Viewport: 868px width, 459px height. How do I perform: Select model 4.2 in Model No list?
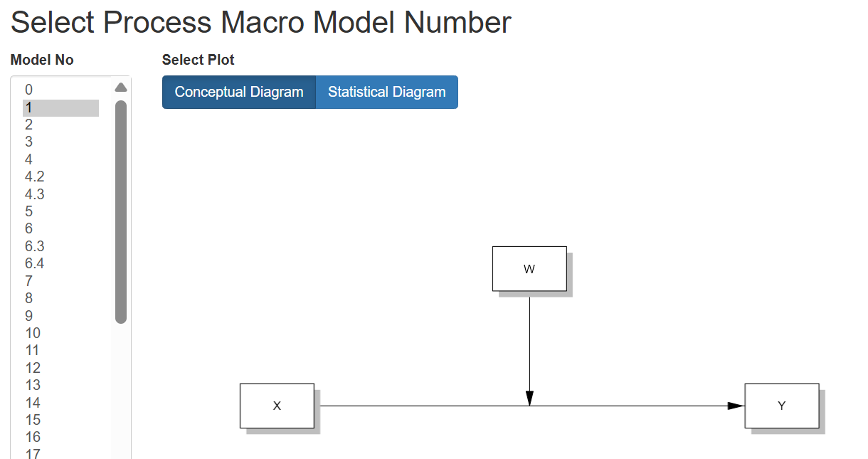35,176
